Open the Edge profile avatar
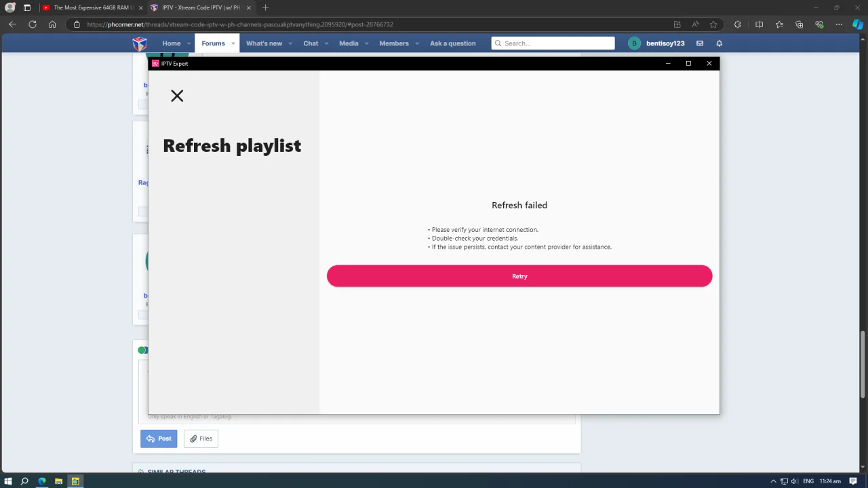Image resolution: width=868 pixels, height=488 pixels. (9, 7)
